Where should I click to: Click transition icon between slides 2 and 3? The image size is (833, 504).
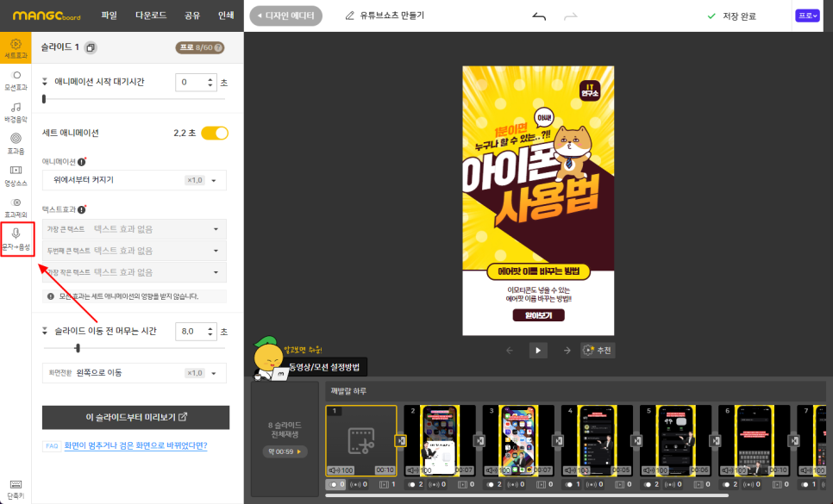pos(479,441)
